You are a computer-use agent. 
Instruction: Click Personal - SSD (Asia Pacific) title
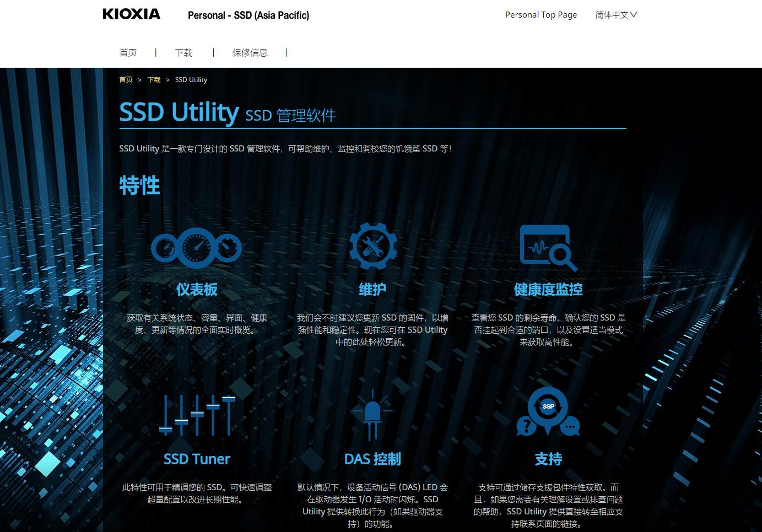248,15
